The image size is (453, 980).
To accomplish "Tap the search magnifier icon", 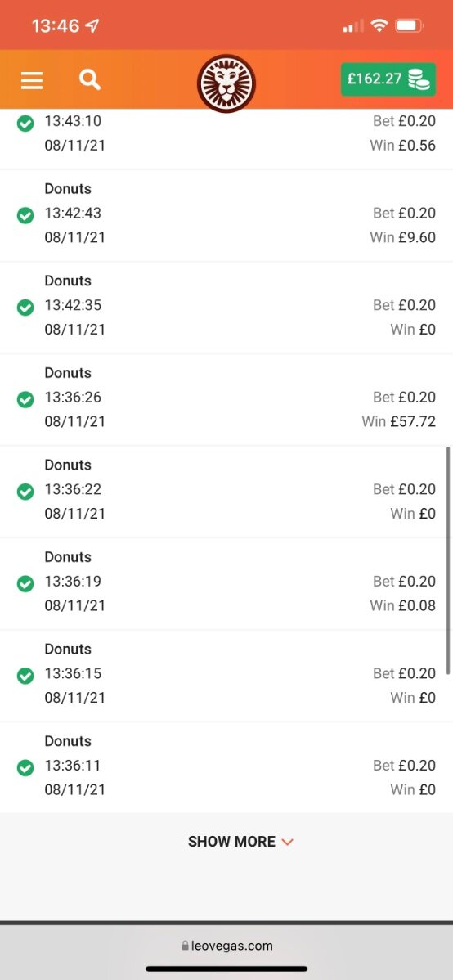I will tap(90, 79).
